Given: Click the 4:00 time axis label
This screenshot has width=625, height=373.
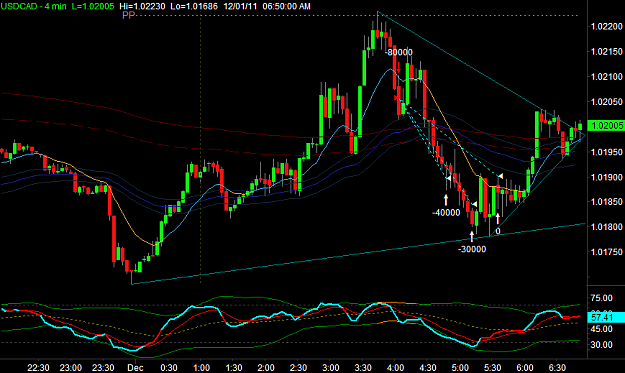Looking at the screenshot, I should [x=395, y=368].
